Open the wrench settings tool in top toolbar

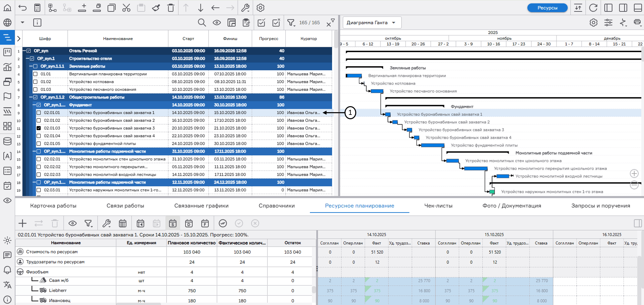(245, 8)
